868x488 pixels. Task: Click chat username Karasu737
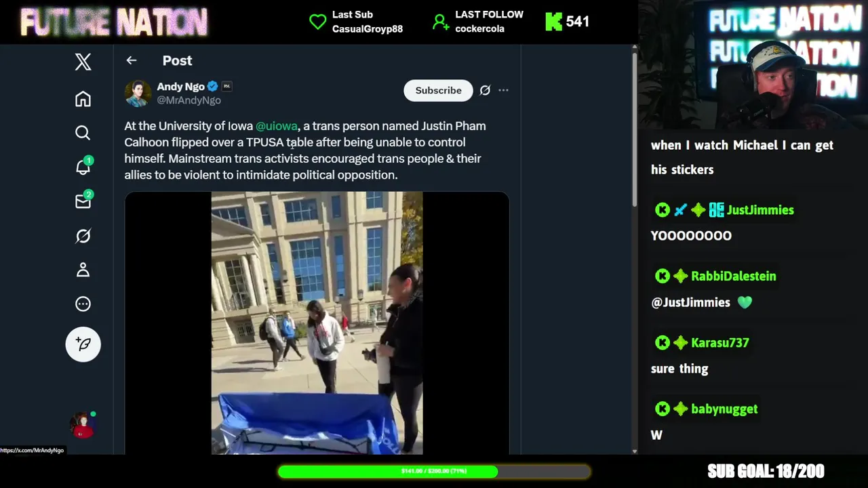pos(720,343)
